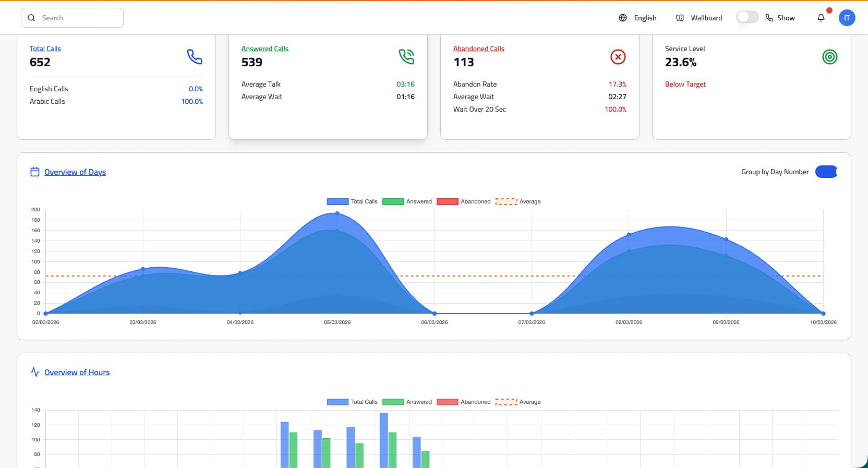Click the globe language icon
The image size is (868, 468).
[623, 18]
